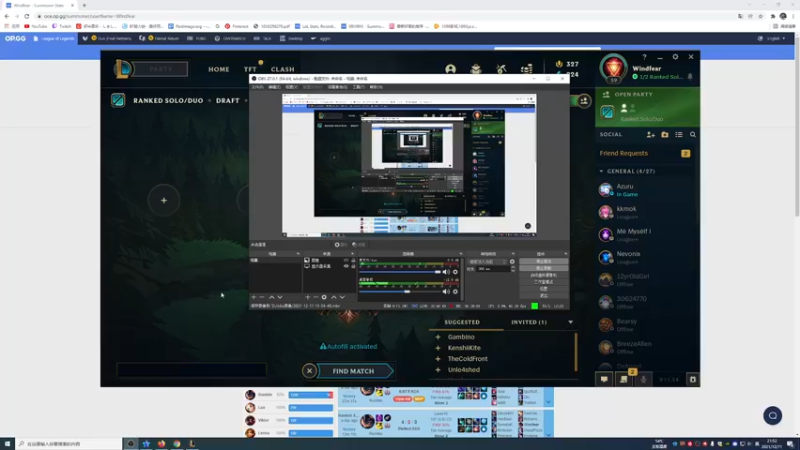This screenshot has height=450, width=800.
Task: Expand the Invited (1) dropdown arrow
Action: 570,322
